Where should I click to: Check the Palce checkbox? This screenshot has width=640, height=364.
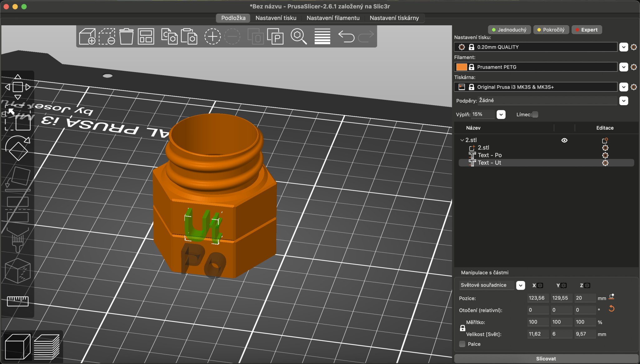click(462, 344)
